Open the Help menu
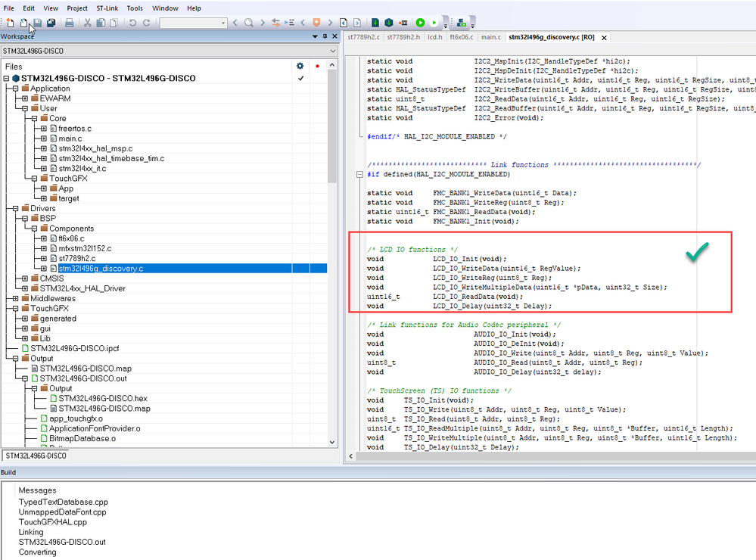 click(x=194, y=8)
